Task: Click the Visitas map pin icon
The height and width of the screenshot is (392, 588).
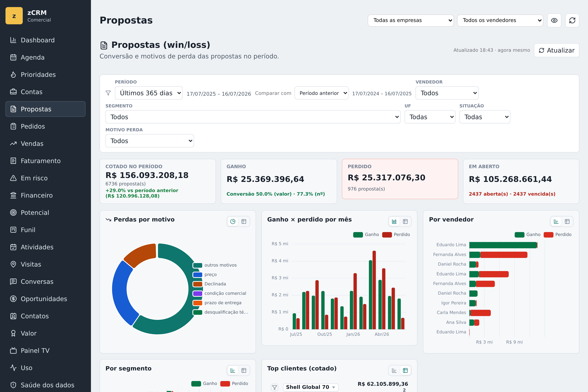Action: pos(13,264)
